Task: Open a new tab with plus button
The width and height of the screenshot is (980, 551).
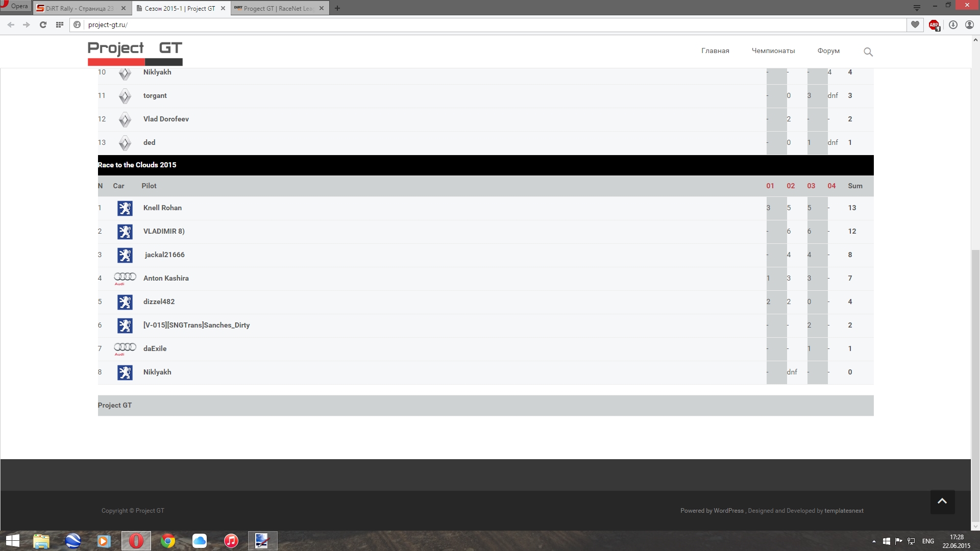Action: pyautogui.click(x=337, y=8)
